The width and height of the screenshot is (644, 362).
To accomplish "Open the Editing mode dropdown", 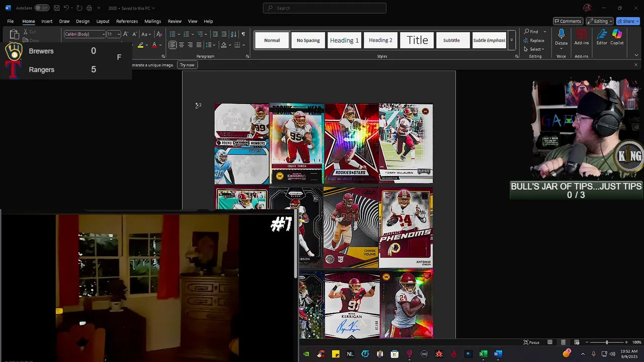I will coord(599,21).
